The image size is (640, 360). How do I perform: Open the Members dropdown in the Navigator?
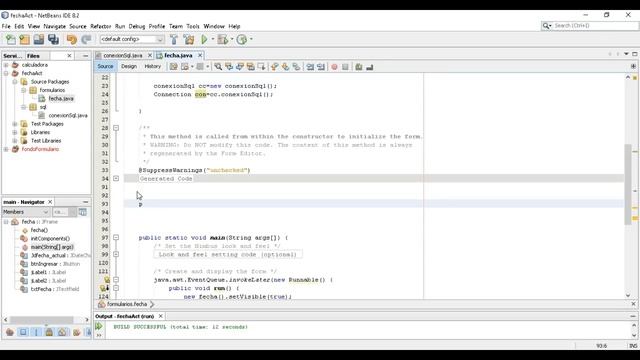45,212
